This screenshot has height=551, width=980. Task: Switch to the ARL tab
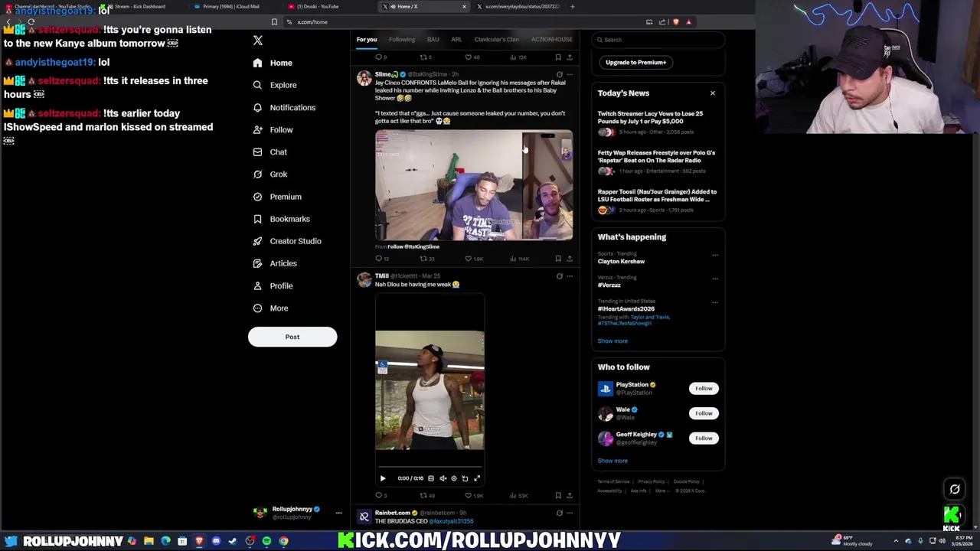(x=456, y=40)
